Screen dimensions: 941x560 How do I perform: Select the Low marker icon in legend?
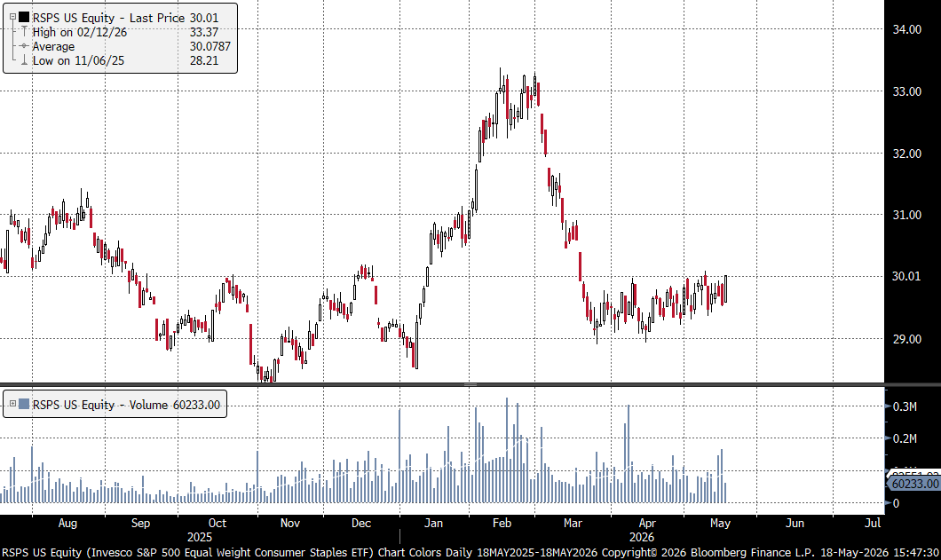[24, 60]
